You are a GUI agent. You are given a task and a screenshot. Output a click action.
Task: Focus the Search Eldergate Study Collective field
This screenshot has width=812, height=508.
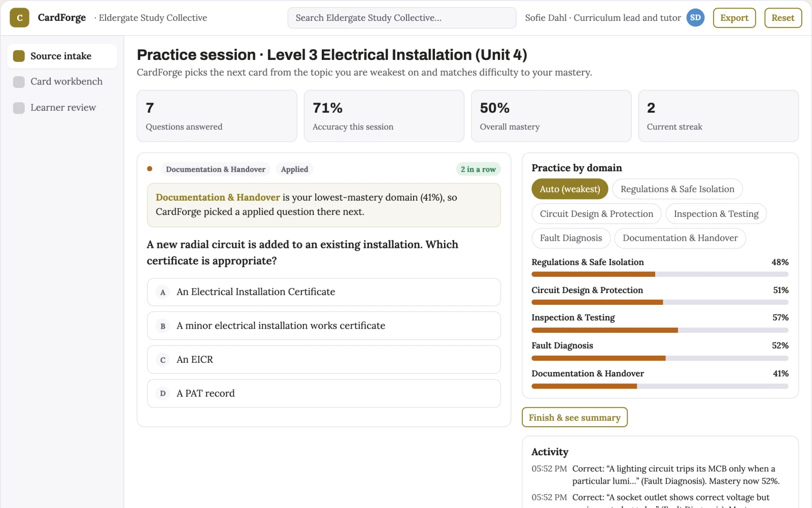[x=402, y=18]
